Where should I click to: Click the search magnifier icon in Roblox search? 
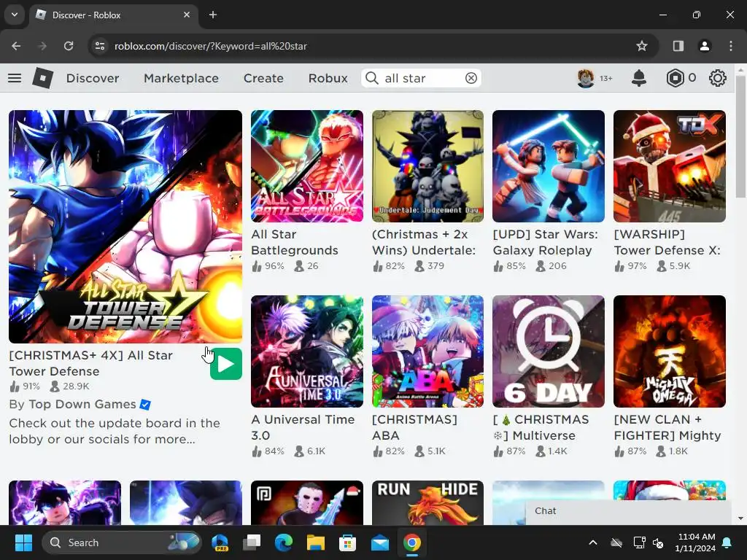pos(371,78)
